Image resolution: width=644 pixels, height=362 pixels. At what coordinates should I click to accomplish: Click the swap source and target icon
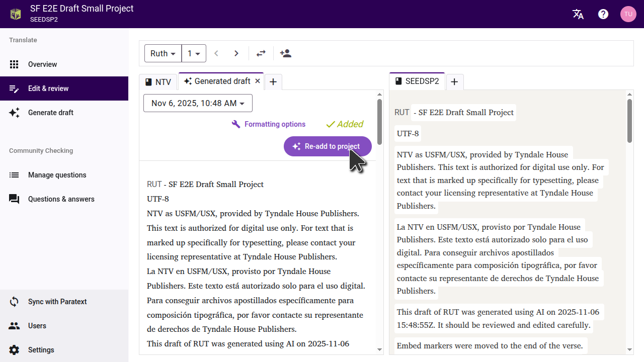click(x=261, y=53)
